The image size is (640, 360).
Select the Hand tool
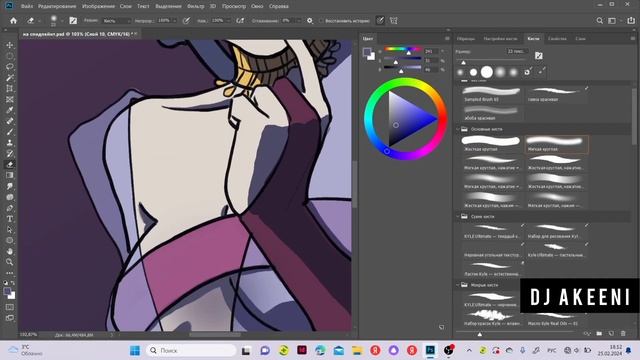click(10, 251)
